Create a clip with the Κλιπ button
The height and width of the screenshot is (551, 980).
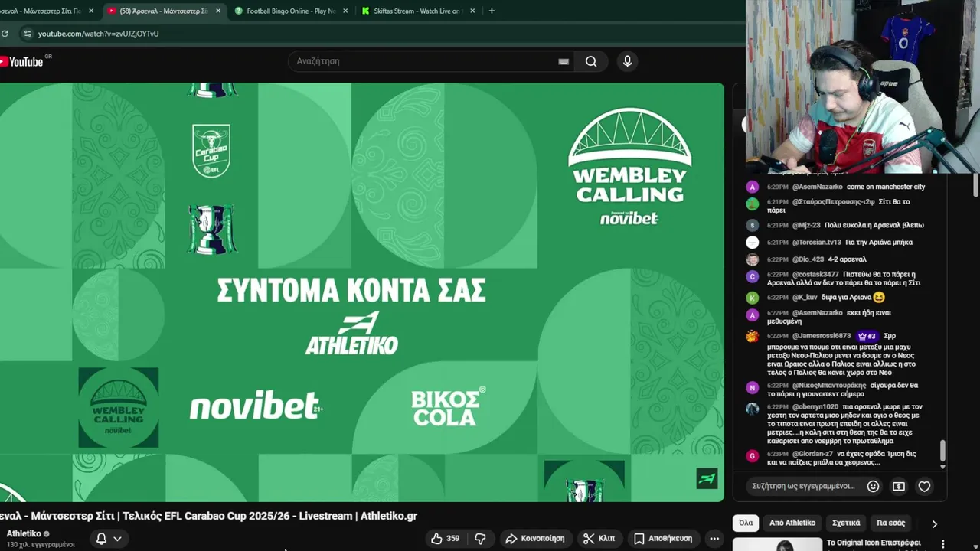tap(599, 539)
